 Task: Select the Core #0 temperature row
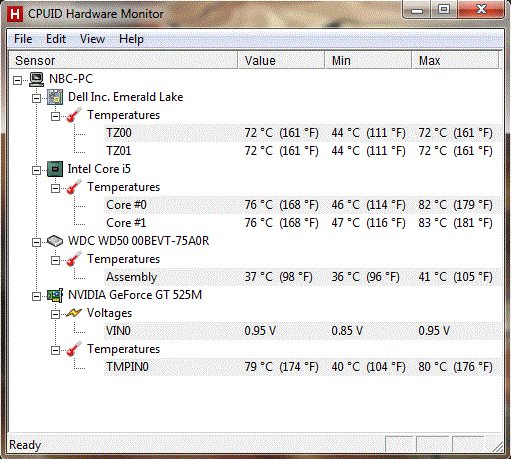(303, 205)
